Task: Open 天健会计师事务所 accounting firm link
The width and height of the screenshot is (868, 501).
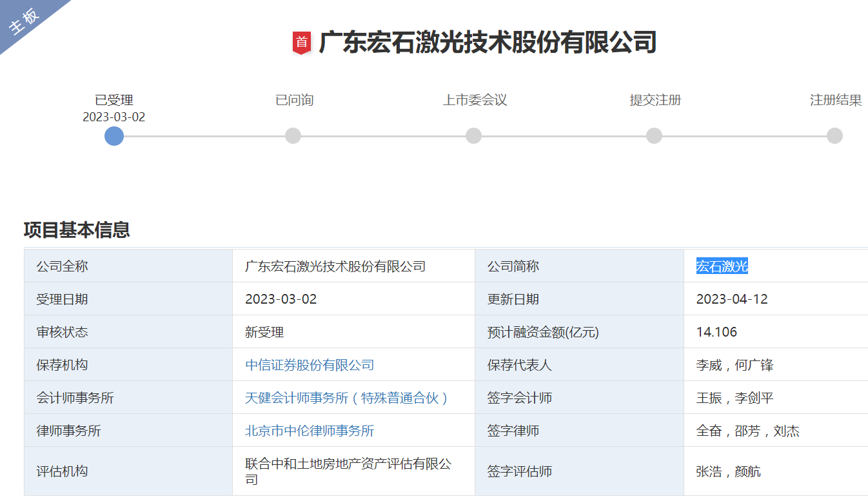Action: [x=347, y=398]
